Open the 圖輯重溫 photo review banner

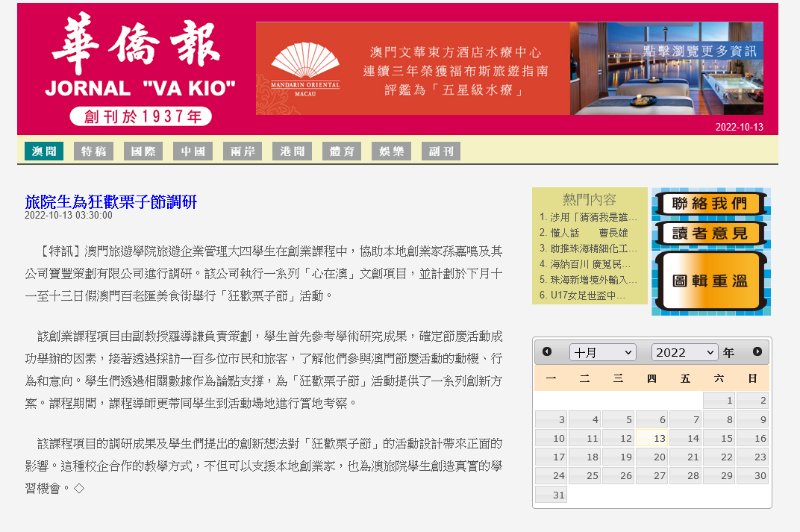click(710, 281)
